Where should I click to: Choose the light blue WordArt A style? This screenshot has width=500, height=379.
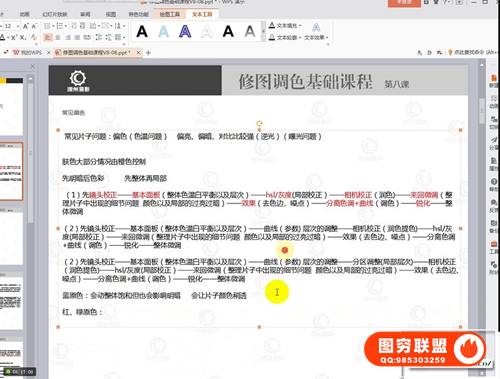[x=163, y=32]
